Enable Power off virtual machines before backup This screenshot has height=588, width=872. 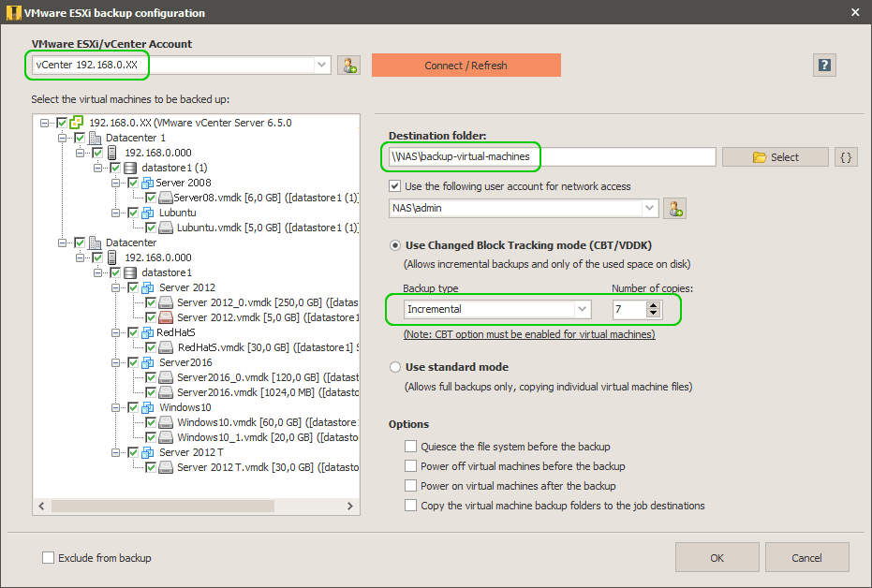click(410, 465)
